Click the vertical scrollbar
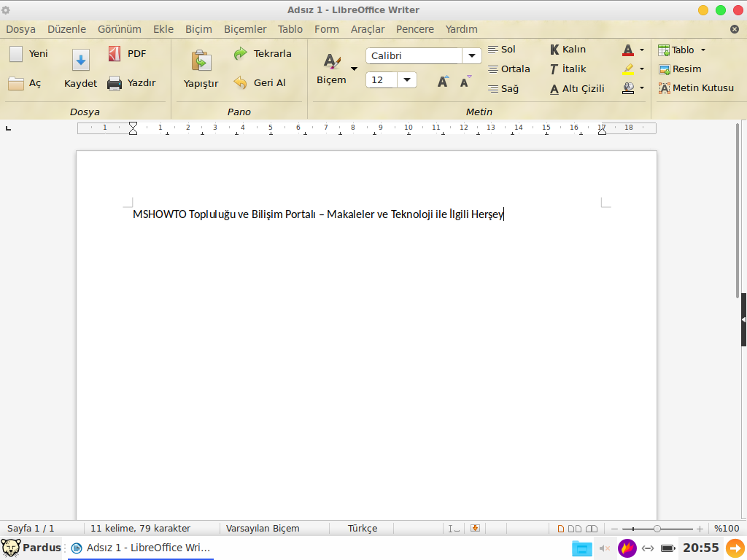Image resolution: width=747 pixels, height=560 pixels. click(x=738, y=209)
